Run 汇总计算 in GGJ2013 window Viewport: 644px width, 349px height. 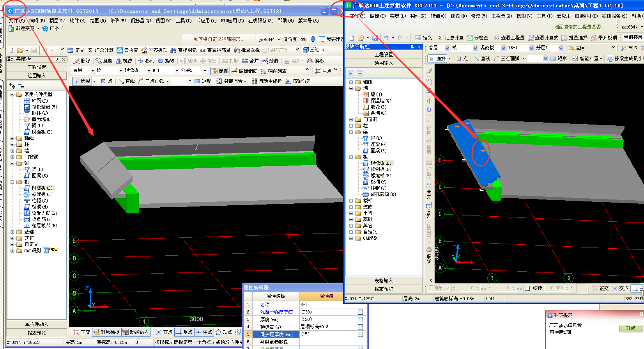coord(101,50)
